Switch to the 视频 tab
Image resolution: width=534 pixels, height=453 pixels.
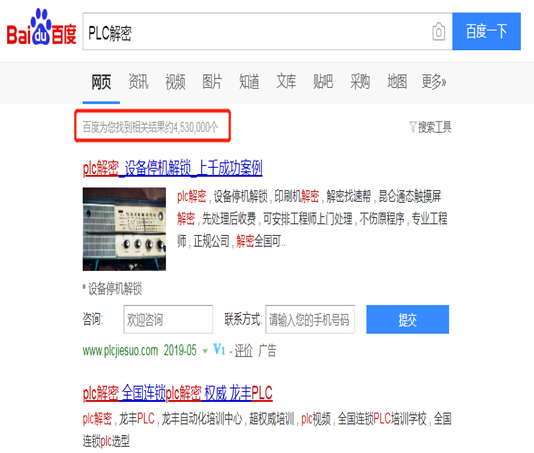click(x=175, y=82)
